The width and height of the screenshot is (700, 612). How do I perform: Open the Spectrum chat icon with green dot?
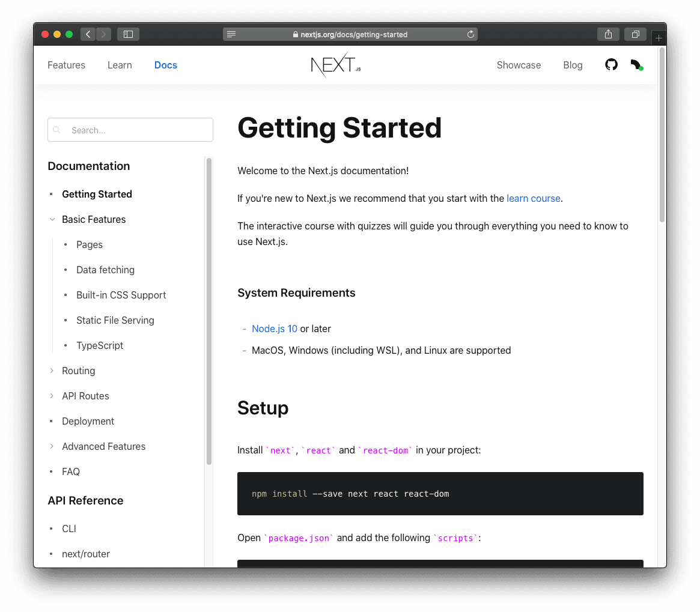tap(636, 65)
